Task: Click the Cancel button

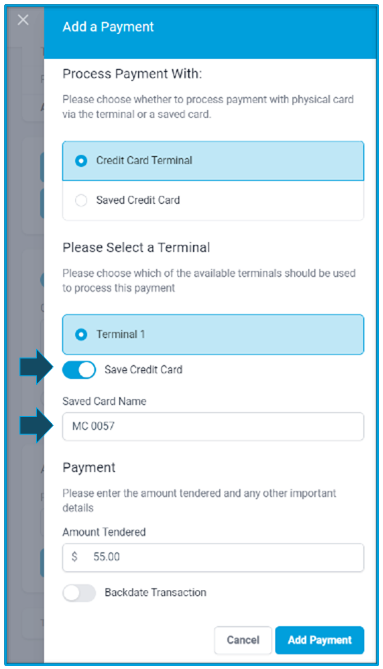Action: pos(243,640)
